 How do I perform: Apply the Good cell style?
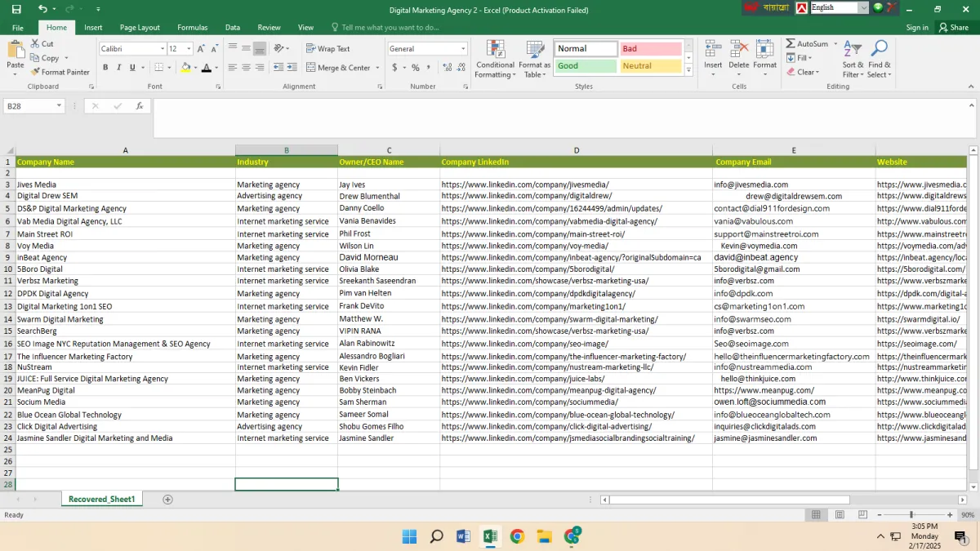click(x=586, y=66)
